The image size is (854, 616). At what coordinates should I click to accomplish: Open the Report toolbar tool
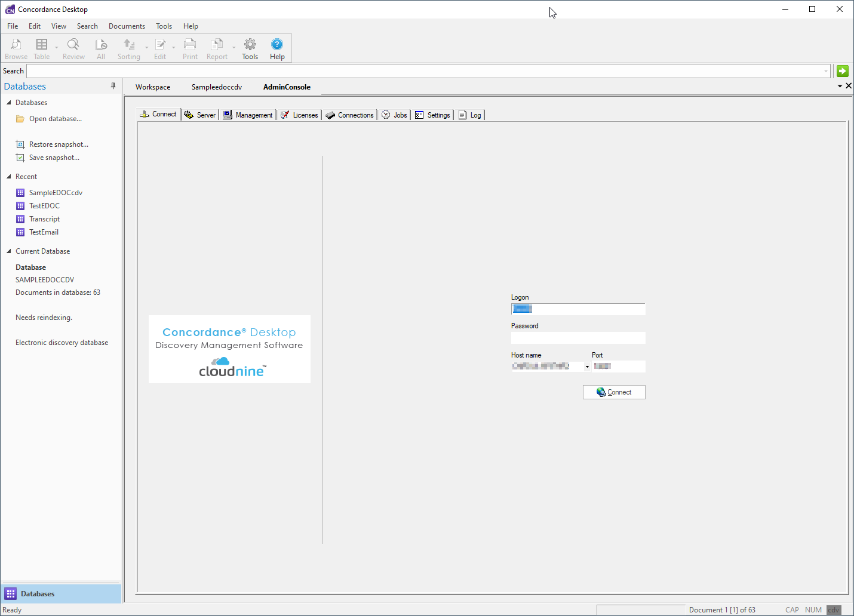coord(217,49)
